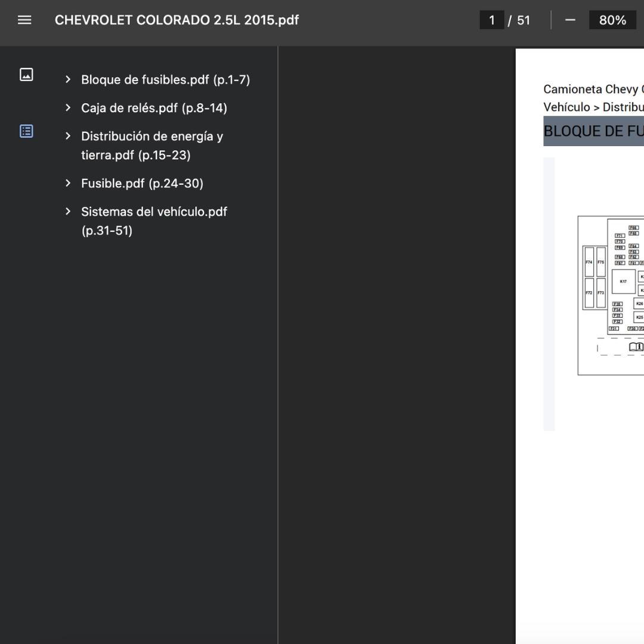Switch to the page thumbnails view
Viewport: 644px width, 644px height.
click(26, 75)
